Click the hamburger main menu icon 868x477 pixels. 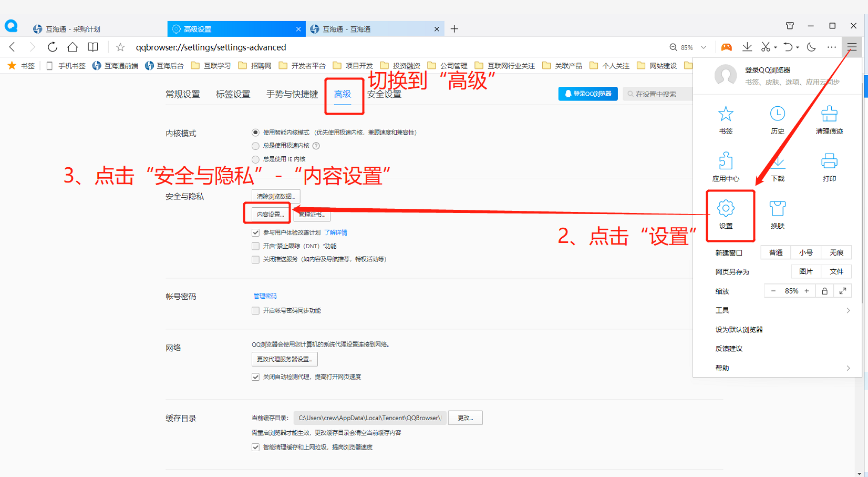click(x=852, y=47)
